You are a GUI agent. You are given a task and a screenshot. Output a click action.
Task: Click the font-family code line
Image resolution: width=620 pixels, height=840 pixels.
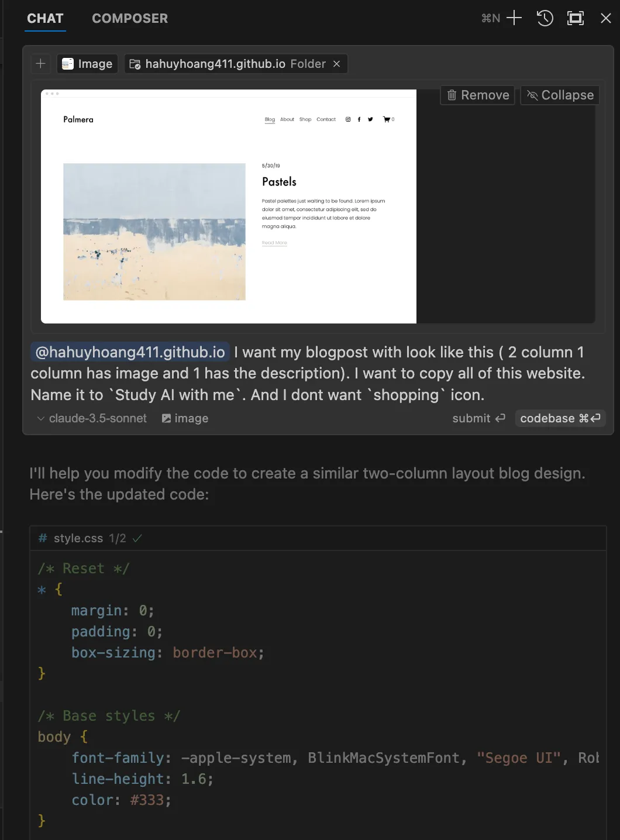[335, 758]
